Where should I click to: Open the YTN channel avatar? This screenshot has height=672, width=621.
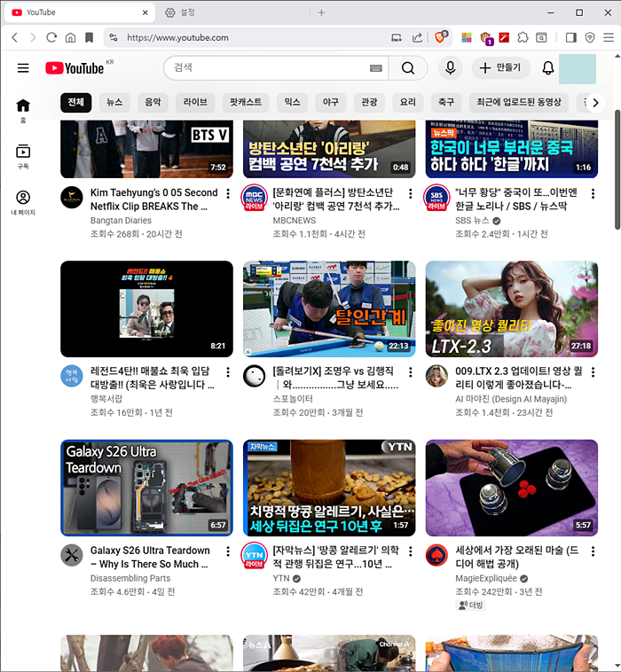click(x=255, y=556)
